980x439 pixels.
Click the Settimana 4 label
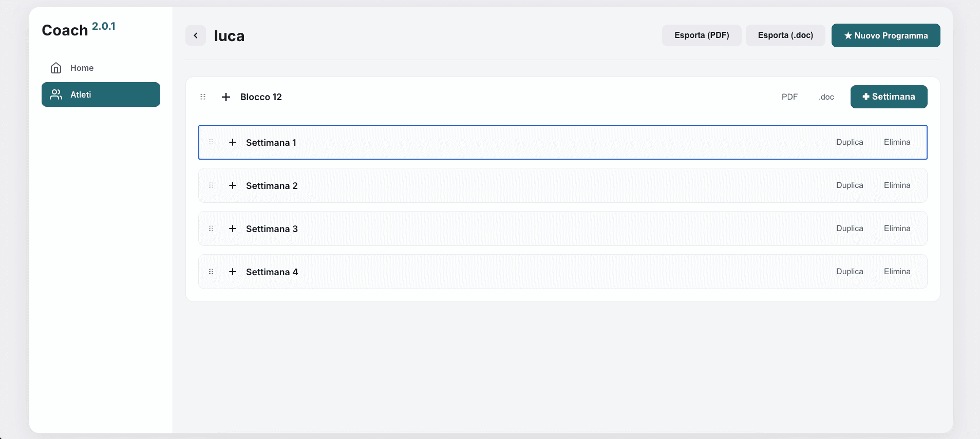click(x=272, y=272)
